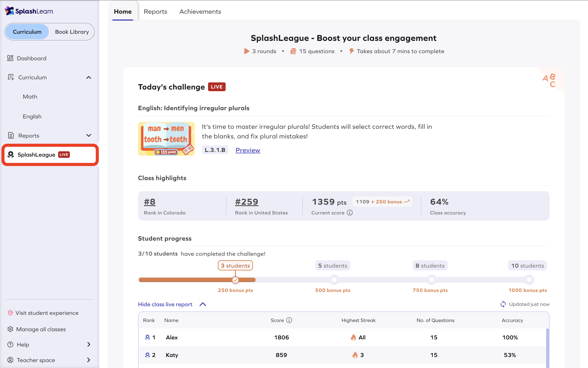
Task: Click the 5 students milestone label
Action: coord(333,266)
